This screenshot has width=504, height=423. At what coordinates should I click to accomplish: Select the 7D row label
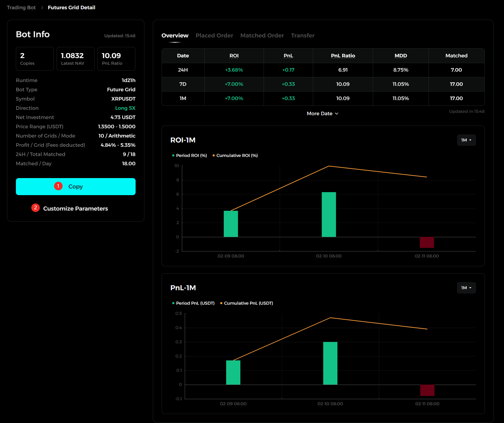click(x=183, y=84)
